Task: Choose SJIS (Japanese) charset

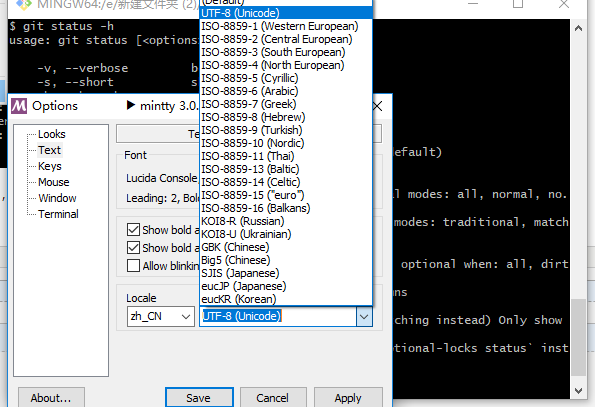Action: pyautogui.click(x=286, y=273)
